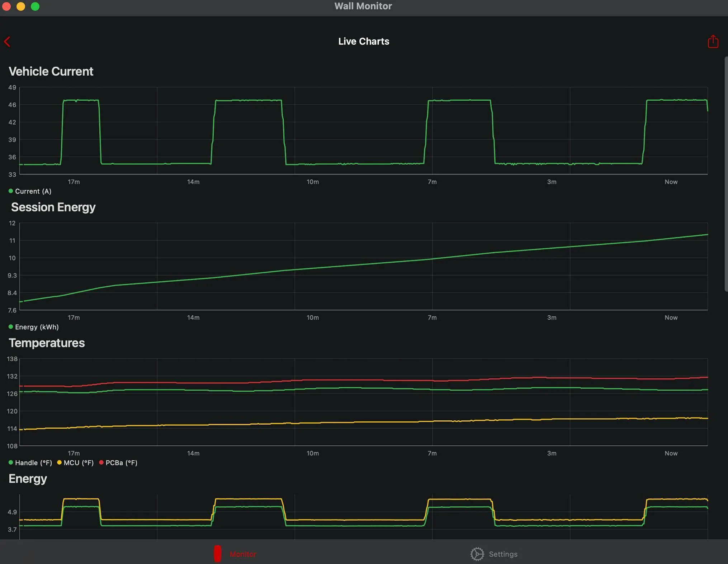Click the green Energy (kWh) legend dot
728x564 pixels.
pos(11,327)
